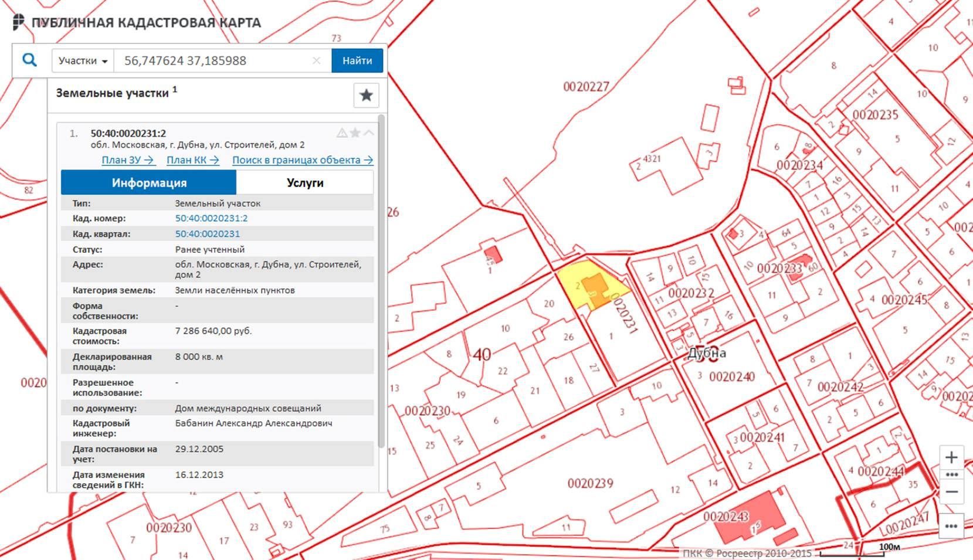Image resolution: width=973 pixels, height=560 pixels.
Task: Open cadastral quarter 50:40:0020231 link
Action: (x=207, y=234)
